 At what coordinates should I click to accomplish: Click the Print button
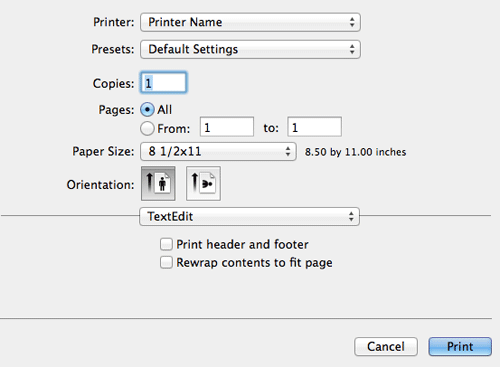[x=460, y=346]
